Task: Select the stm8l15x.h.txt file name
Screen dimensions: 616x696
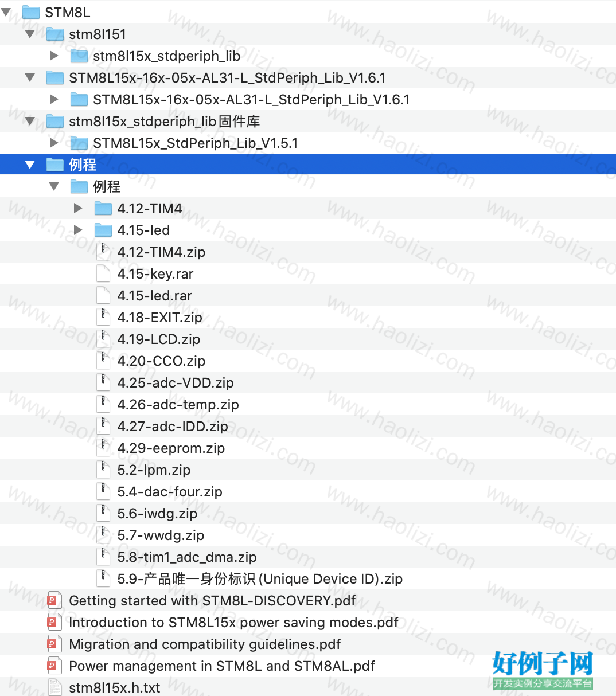Action: (x=115, y=688)
